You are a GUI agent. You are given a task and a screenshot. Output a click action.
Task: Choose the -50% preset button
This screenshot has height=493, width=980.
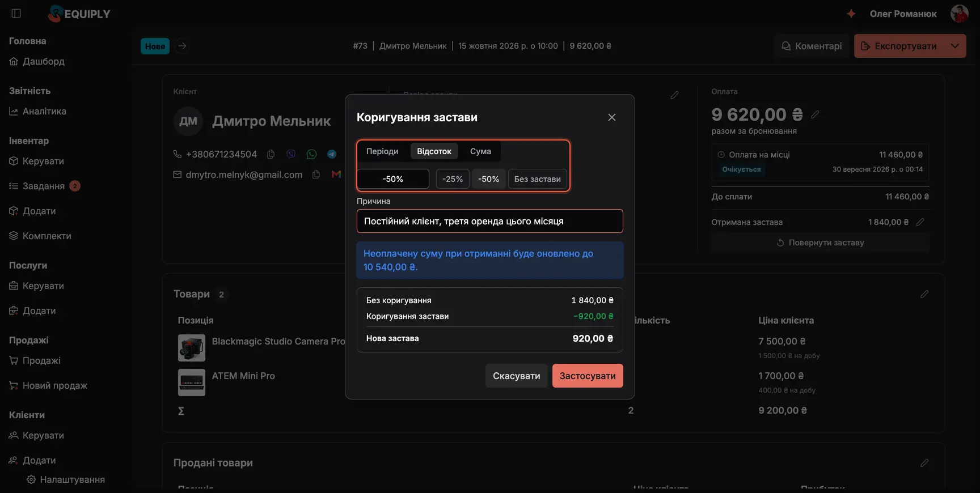[x=489, y=179]
